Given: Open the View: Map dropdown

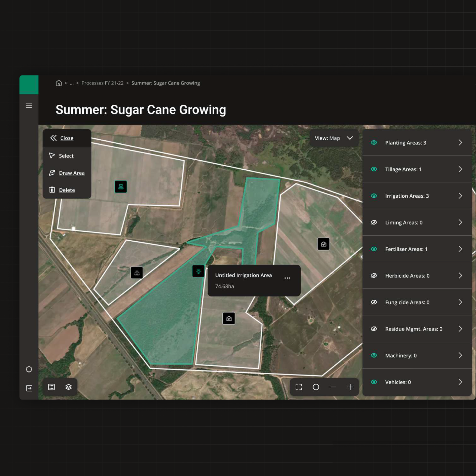Looking at the screenshot, I should click(x=334, y=138).
